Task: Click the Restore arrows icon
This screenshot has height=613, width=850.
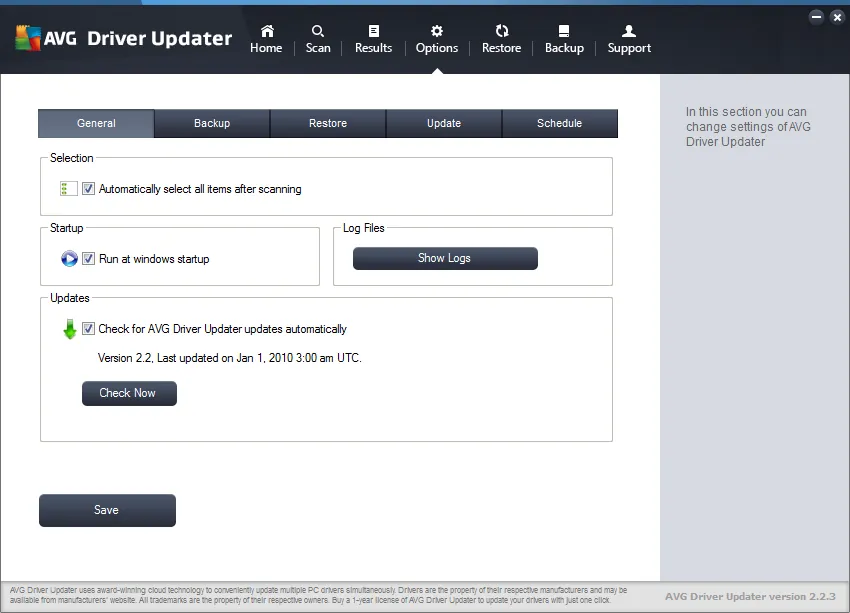Action: 501,31
